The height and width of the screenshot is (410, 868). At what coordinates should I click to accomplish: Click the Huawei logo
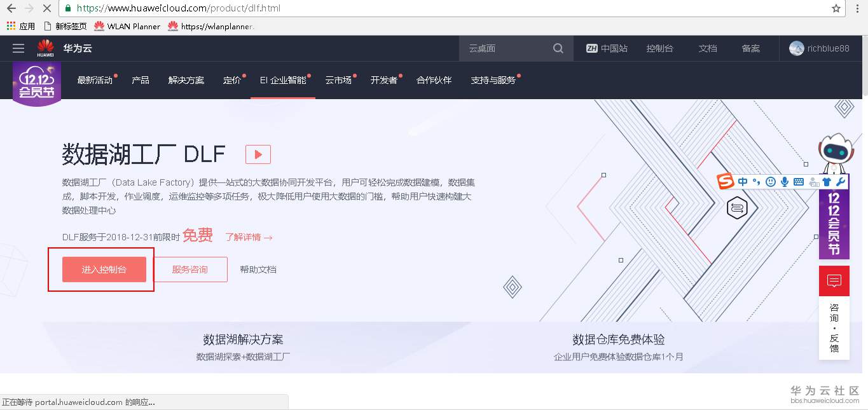point(45,48)
